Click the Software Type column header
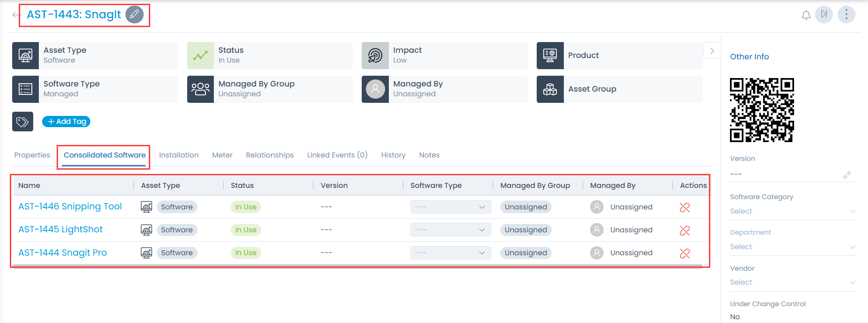 436,186
